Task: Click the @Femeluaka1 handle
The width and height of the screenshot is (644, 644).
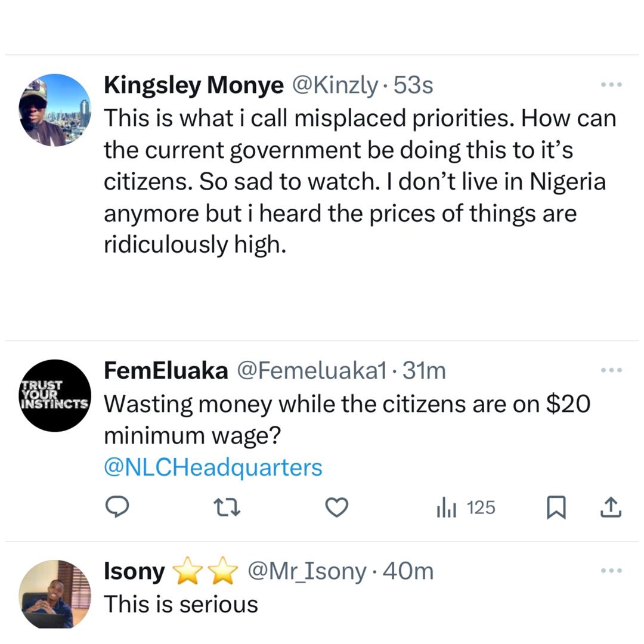Action: [x=312, y=370]
